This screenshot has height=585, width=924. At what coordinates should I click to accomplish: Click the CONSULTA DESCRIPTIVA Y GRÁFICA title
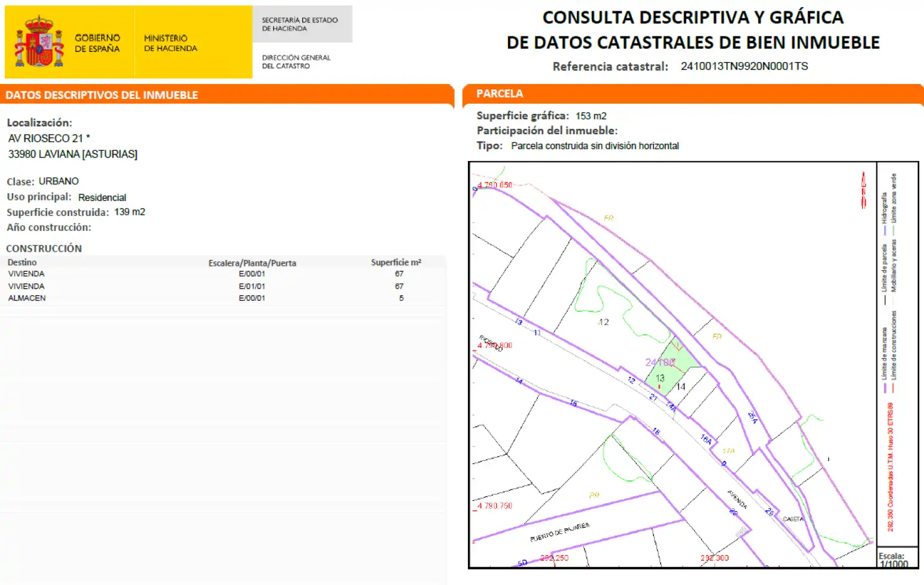pos(693,17)
